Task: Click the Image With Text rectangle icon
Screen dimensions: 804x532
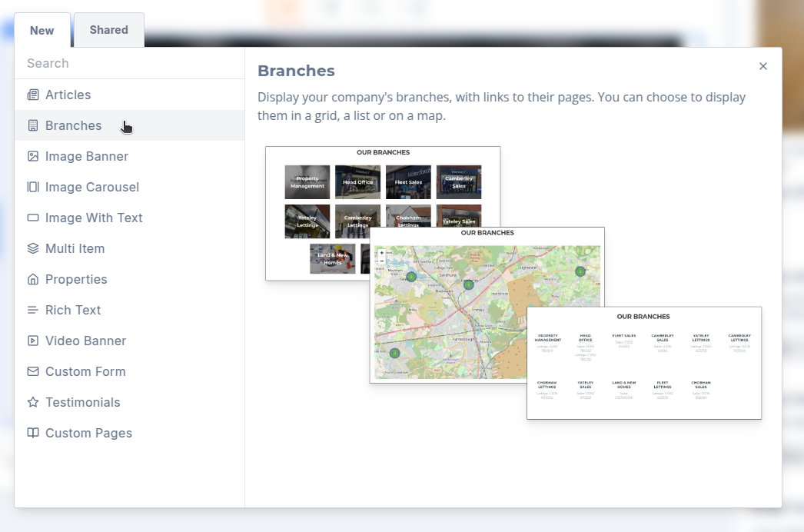Action: coord(33,218)
